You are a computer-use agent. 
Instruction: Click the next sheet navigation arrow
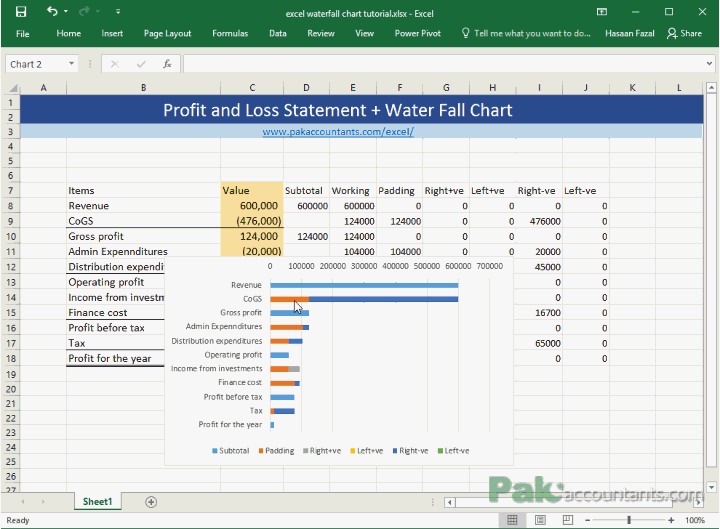(43, 501)
